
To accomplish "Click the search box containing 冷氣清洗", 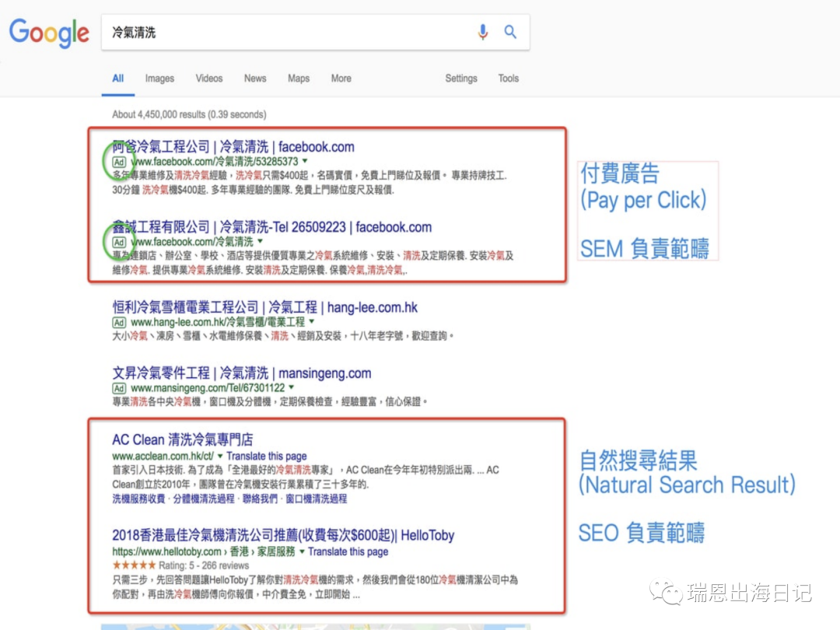I will click(x=315, y=32).
